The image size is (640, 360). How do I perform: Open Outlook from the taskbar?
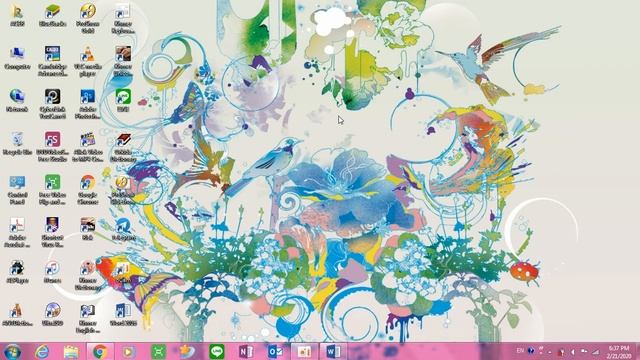click(275, 351)
